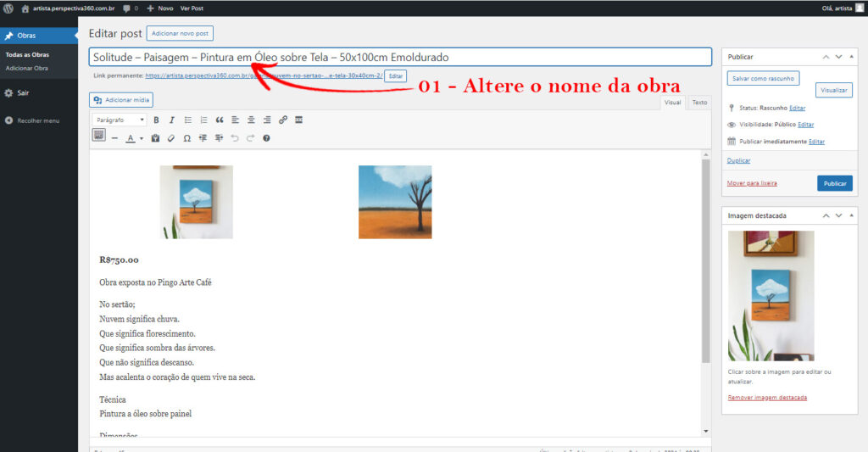Collapse the Publicar panel

point(851,57)
